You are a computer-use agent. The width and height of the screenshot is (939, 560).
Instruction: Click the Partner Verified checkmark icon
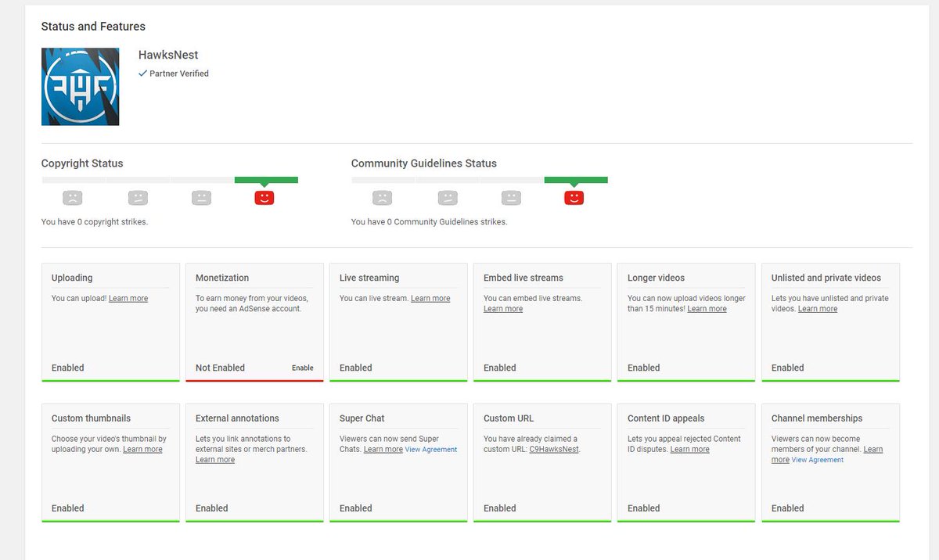[142, 74]
